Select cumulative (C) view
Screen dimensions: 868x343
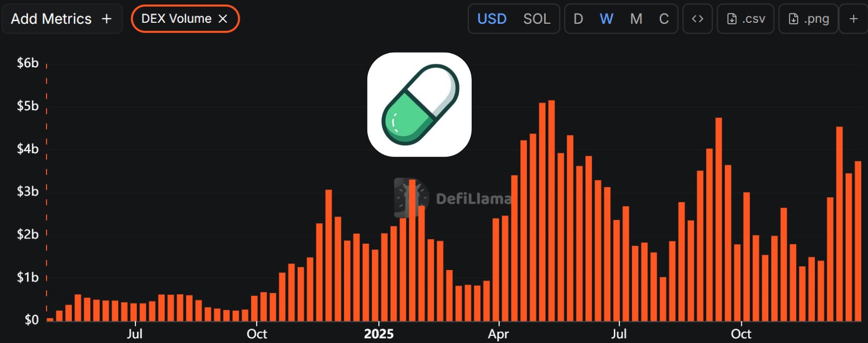664,19
